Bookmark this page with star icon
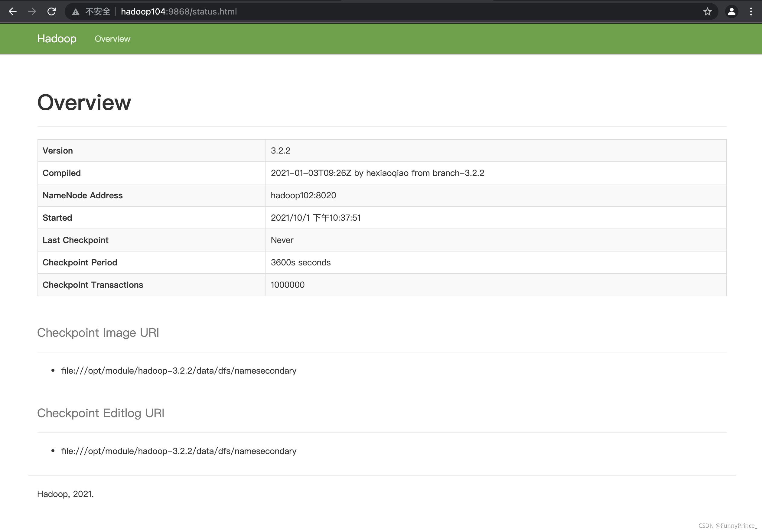 click(x=707, y=11)
